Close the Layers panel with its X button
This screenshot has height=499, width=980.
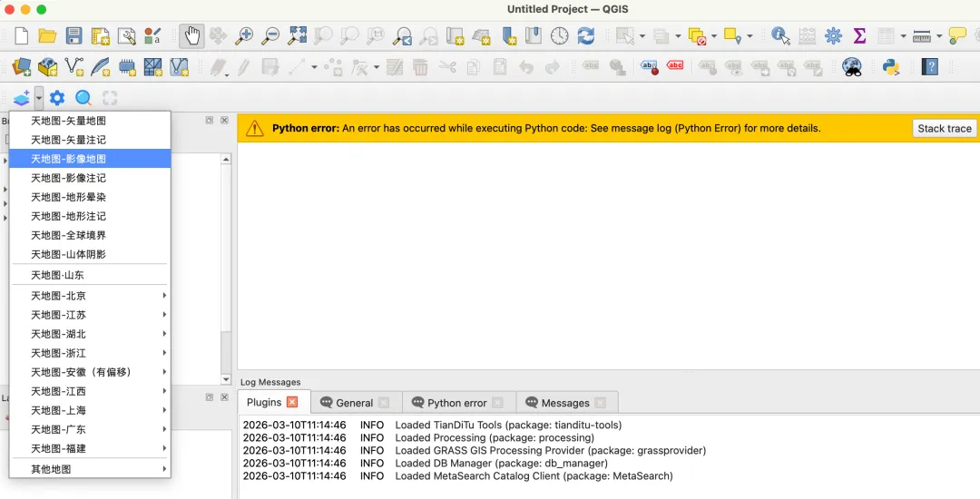224,397
